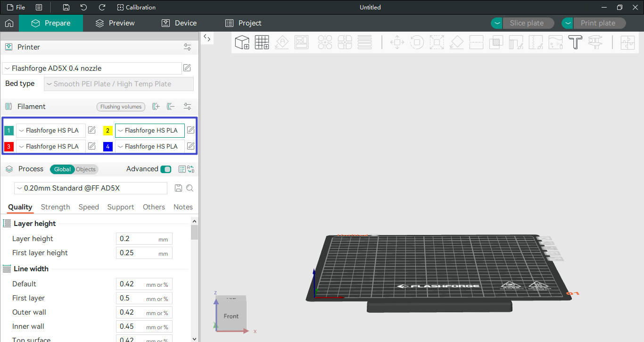
Task: Remove a filament with the minus icon
Action: [x=171, y=107]
